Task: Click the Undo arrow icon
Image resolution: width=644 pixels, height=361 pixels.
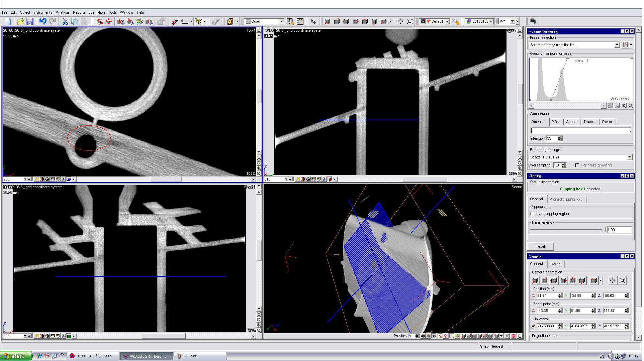Action: point(42,21)
